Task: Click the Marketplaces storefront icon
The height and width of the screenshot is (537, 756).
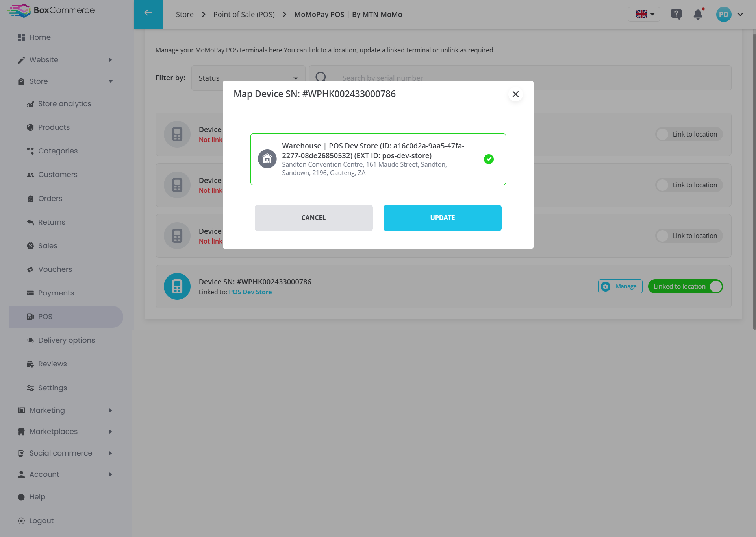Action: [x=21, y=432]
